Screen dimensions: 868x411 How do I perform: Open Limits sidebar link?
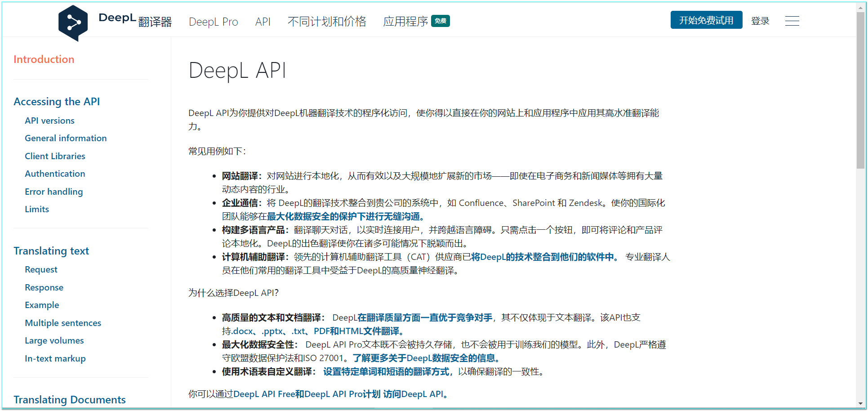[x=37, y=209]
